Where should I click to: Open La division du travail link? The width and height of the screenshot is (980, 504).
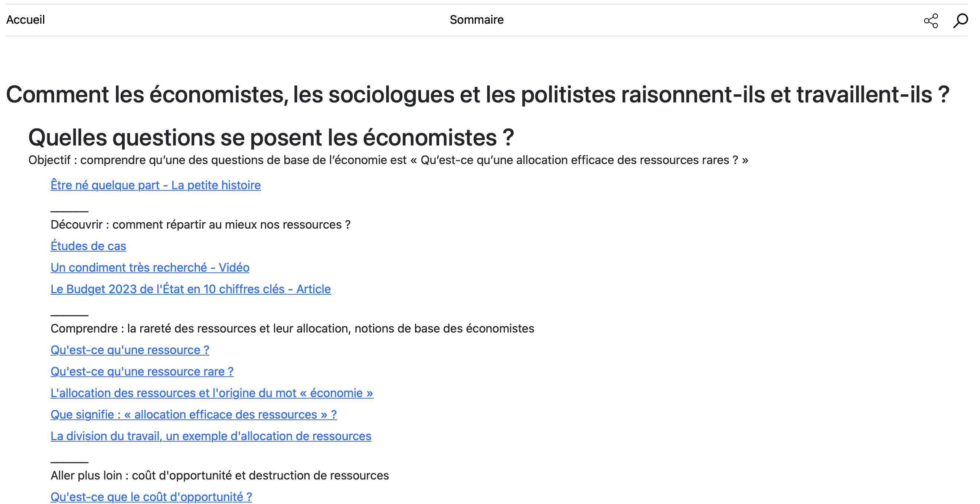tap(211, 436)
